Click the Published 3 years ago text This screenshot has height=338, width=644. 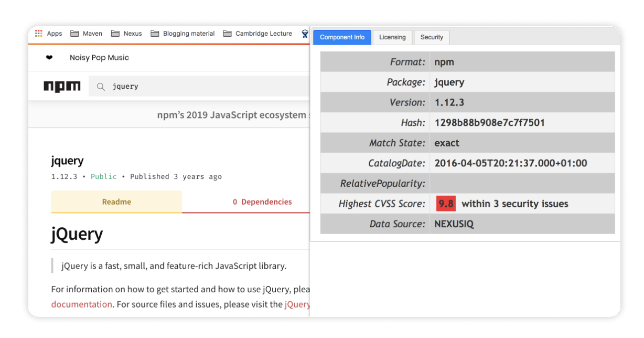click(176, 177)
